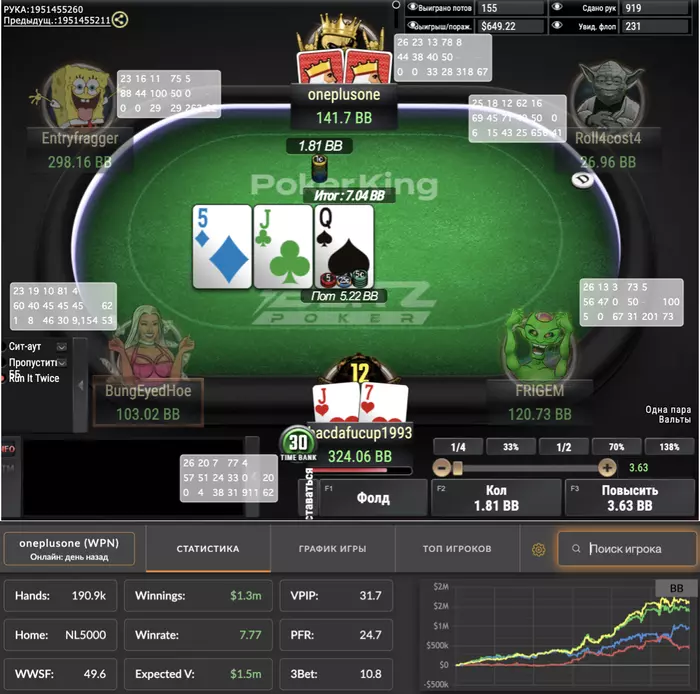Image resolution: width=700 pixels, height=694 pixels.
Task: Expand the Сит-аут dropdown arrow
Action: [x=62, y=347]
